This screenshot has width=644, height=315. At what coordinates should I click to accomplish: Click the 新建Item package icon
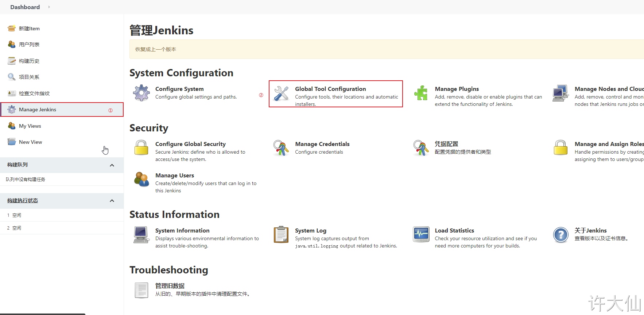coord(12,28)
